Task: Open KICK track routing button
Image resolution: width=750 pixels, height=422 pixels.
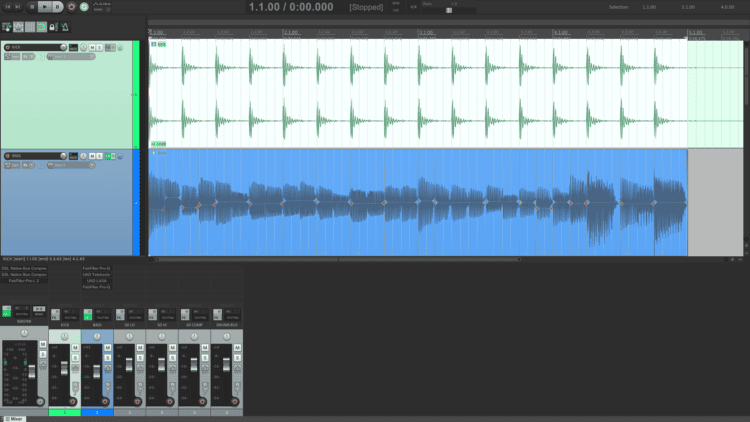Action: click(x=73, y=47)
